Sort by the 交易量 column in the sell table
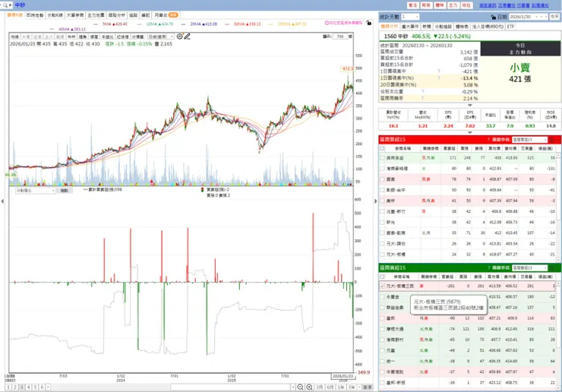This screenshot has width=562, height=392. (x=527, y=277)
